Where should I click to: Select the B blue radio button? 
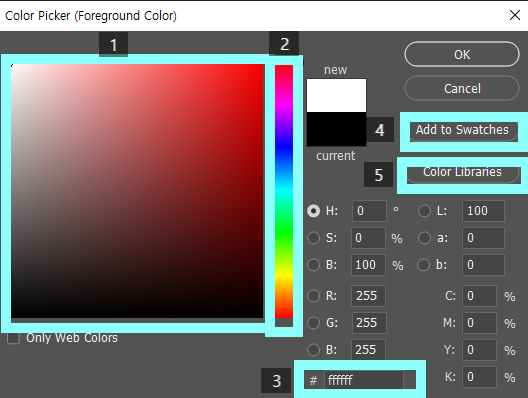(x=313, y=350)
